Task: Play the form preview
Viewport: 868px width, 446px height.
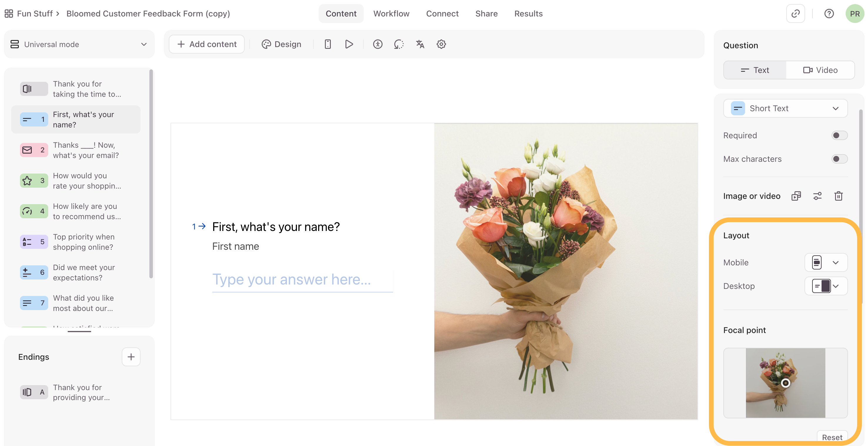Action: tap(349, 44)
